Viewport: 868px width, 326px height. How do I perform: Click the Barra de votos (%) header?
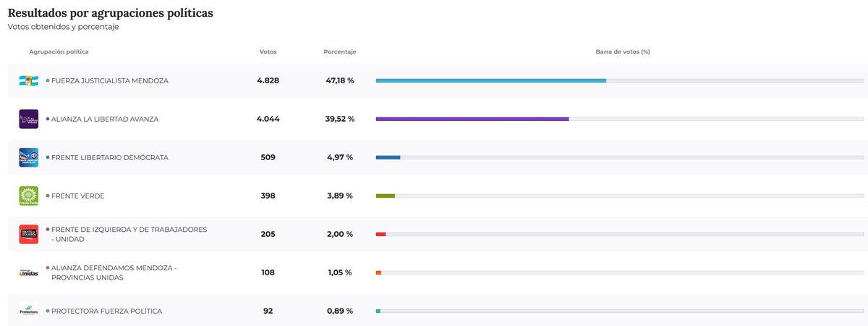[x=622, y=51]
